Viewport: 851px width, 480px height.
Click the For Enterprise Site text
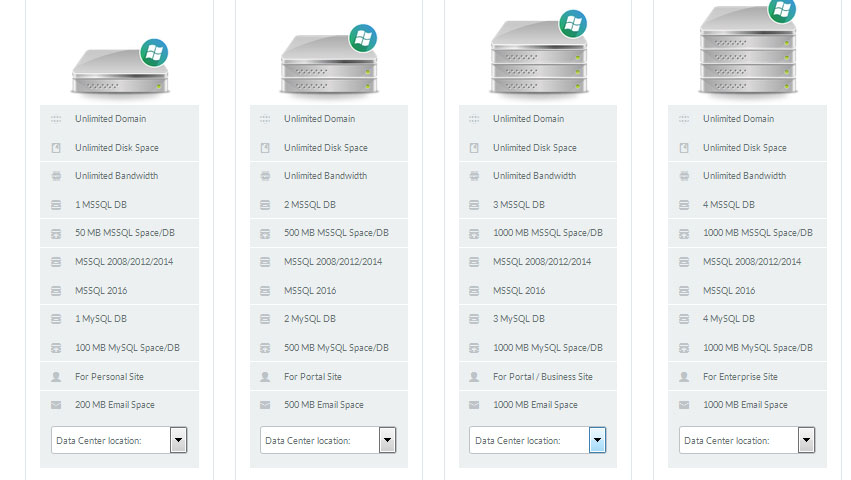[x=740, y=376]
